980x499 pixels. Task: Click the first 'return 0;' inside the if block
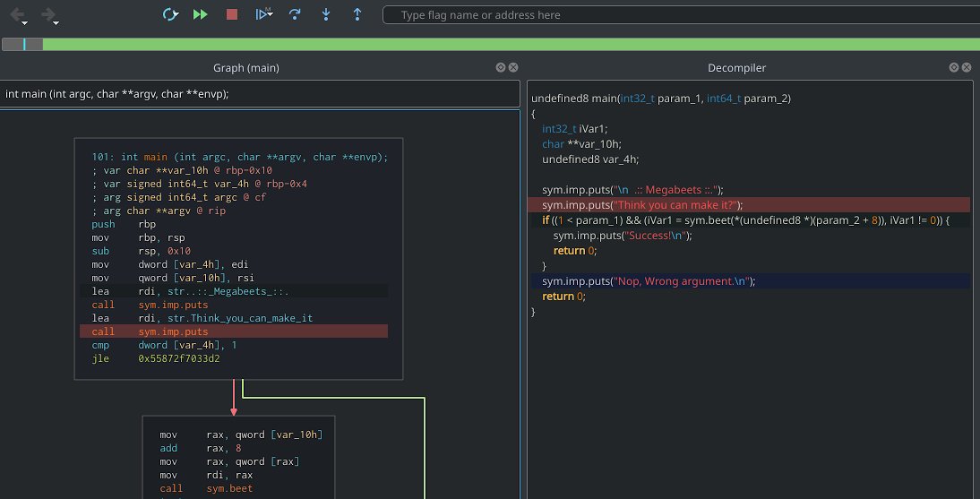coord(575,251)
